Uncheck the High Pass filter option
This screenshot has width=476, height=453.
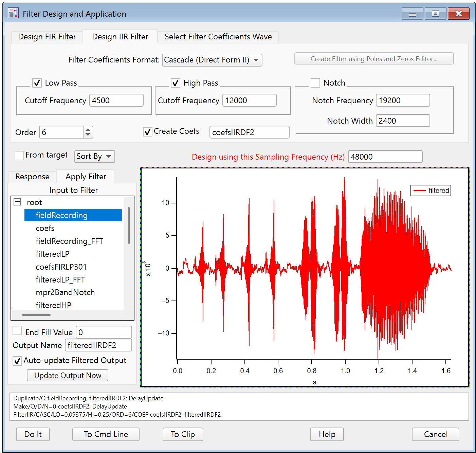(x=176, y=83)
